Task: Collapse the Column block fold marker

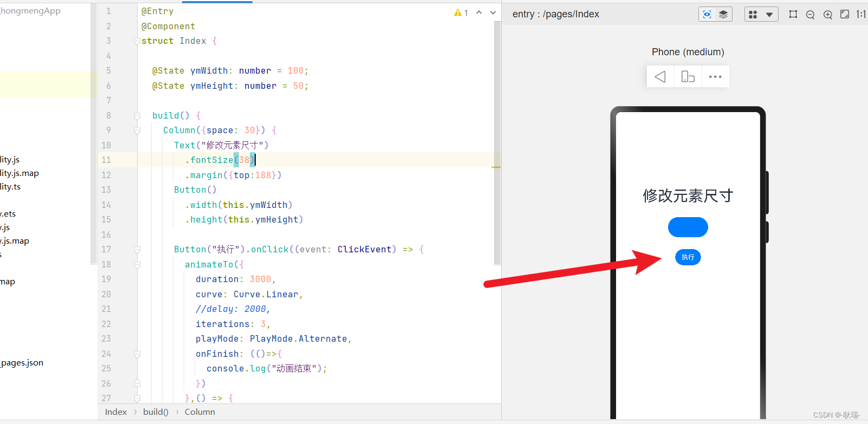Action: (137, 131)
